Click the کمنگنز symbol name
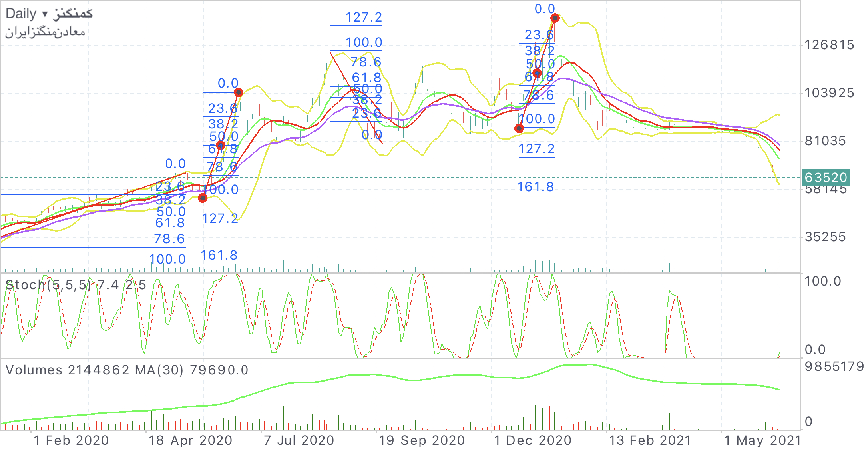The image size is (868, 450). click(x=73, y=14)
